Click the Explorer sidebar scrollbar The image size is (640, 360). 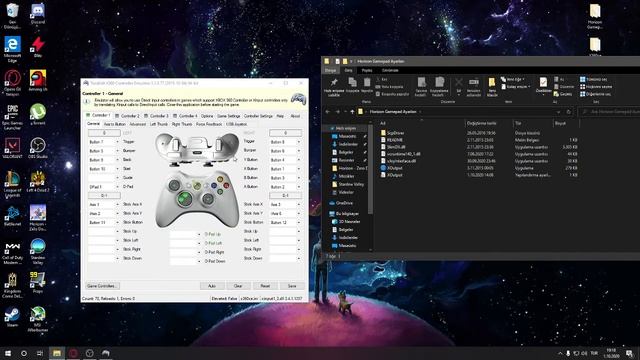(x=370, y=169)
